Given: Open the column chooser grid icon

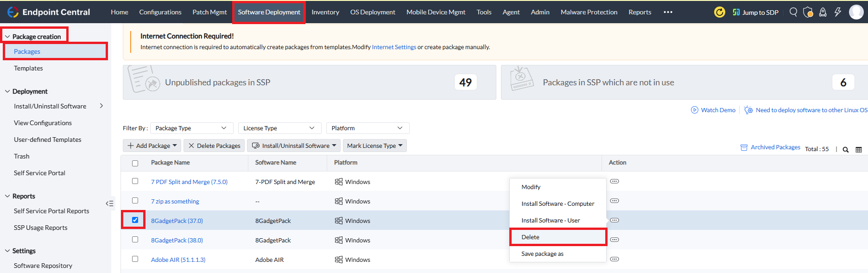Looking at the screenshot, I should tap(859, 149).
